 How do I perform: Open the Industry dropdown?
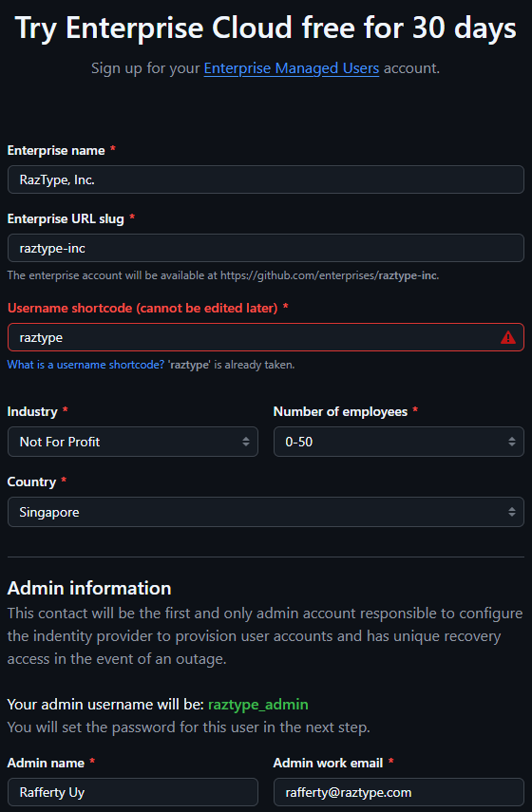[x=133, y=442]
